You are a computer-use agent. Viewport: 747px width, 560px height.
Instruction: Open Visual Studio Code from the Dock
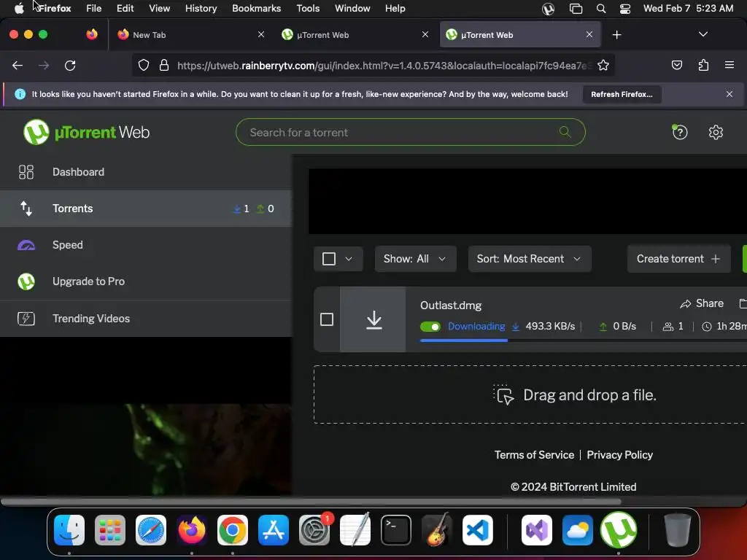pyautogui.click(x=478, y=530)
